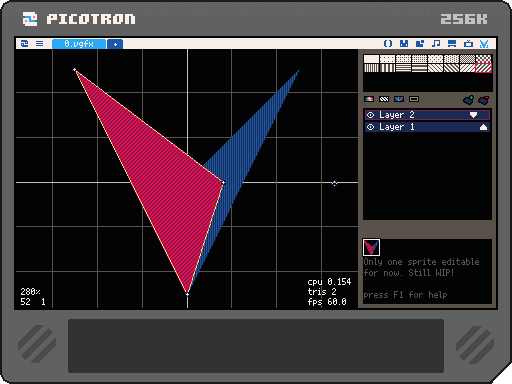Click the sprite thumbnail preview

[x=371, y=247]
